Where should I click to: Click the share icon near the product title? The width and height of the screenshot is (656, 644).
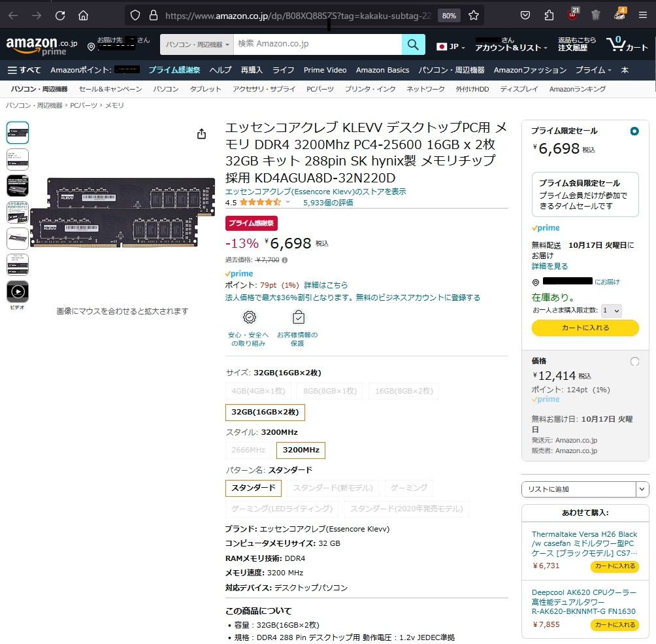tap(201, 133)
